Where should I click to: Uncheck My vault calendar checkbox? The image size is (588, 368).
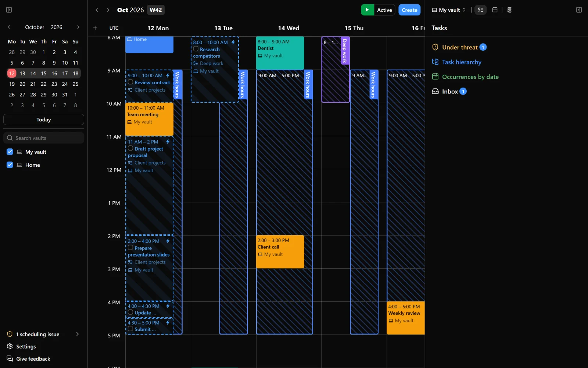tap(10, 152)
